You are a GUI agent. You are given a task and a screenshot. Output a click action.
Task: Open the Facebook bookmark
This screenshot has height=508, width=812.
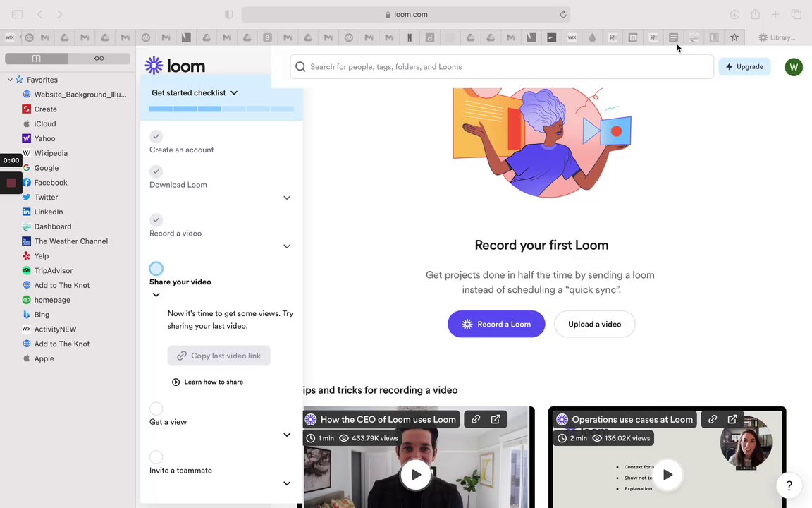(x=44, y=183)
